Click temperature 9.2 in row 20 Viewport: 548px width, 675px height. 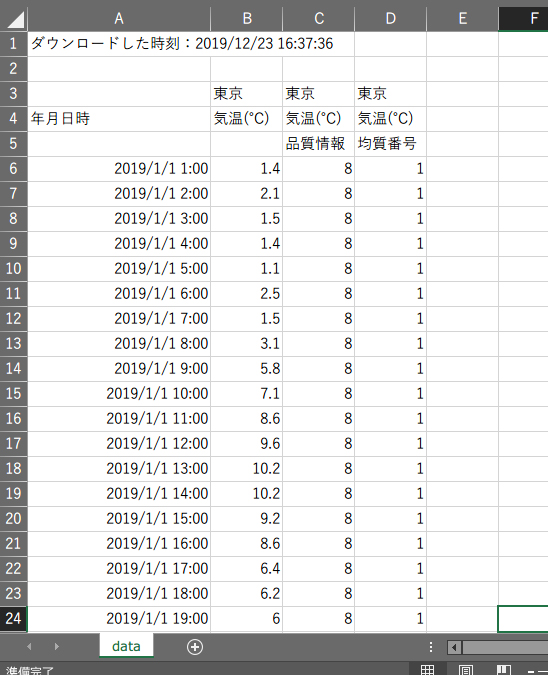(247, 518)
